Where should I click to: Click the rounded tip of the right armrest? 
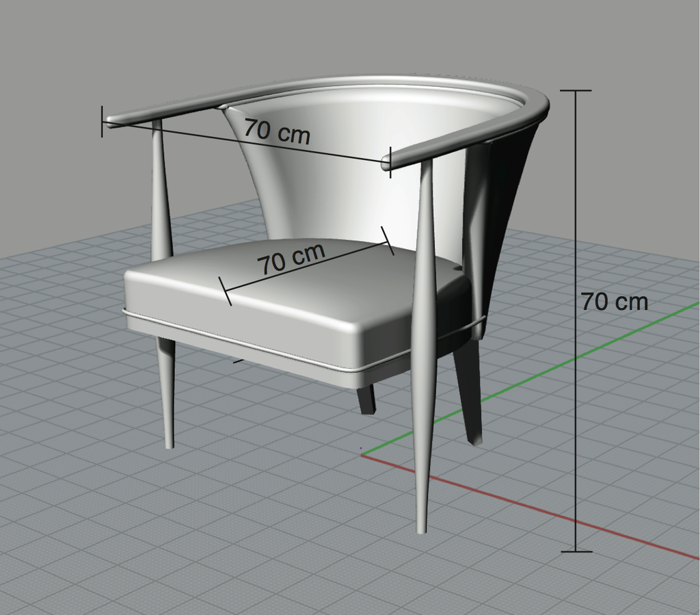(x=388, y=163)
